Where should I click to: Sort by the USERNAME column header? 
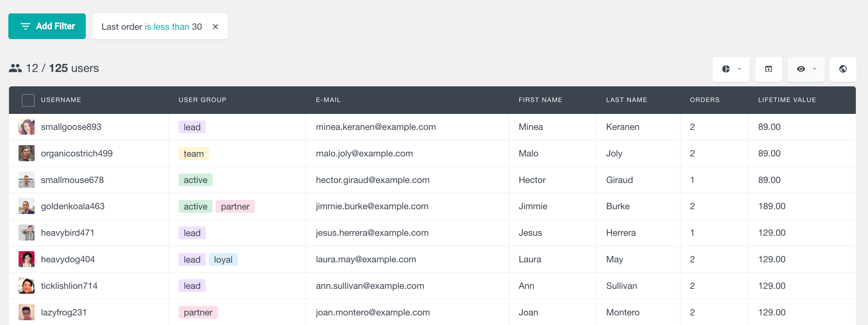[x=61, y=100]
